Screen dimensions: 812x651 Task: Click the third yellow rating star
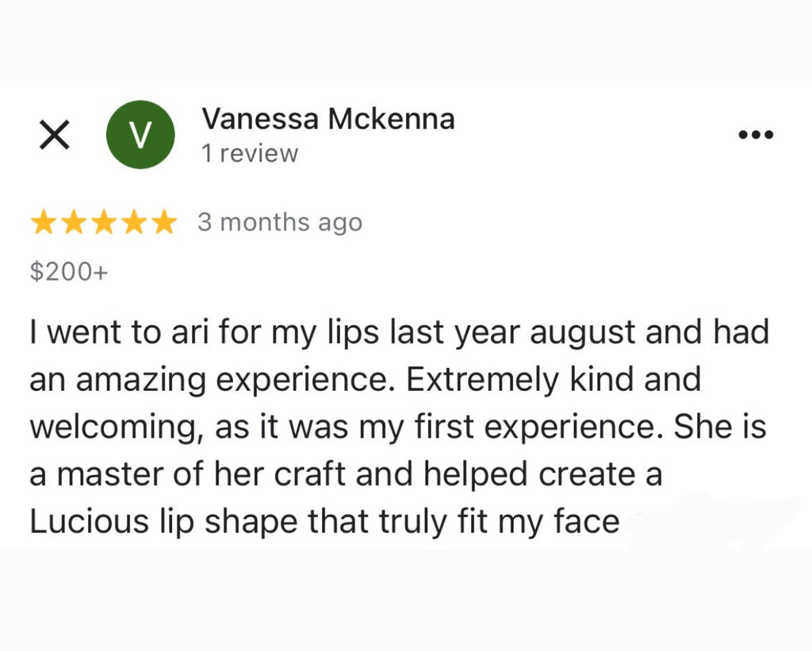point(105,222)
